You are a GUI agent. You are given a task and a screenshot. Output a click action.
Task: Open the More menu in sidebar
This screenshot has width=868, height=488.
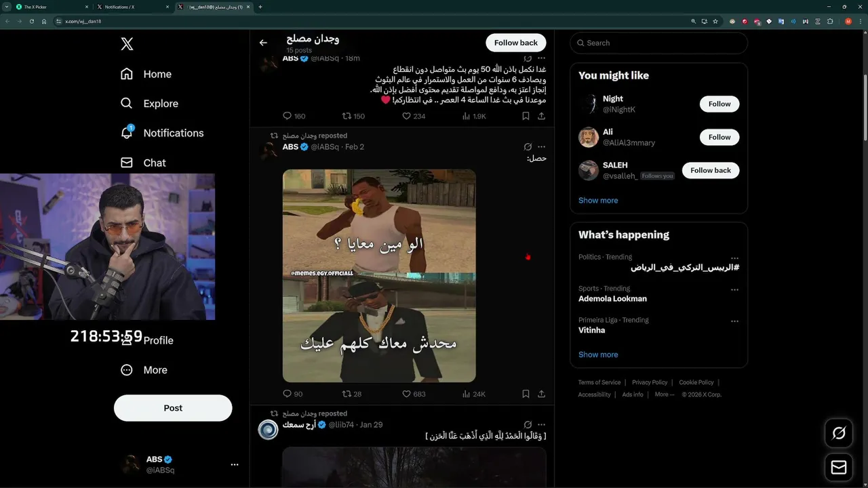pos(144,370)
